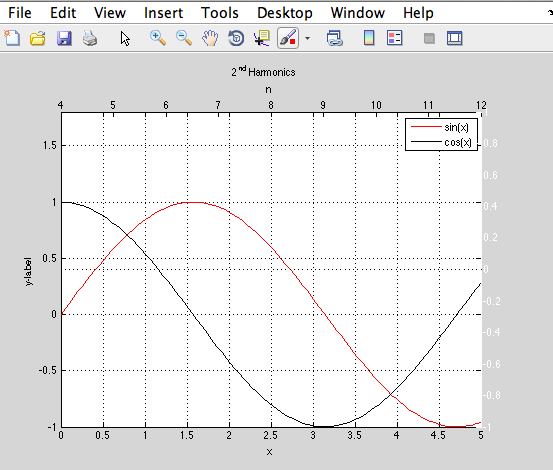Click the '-0.5' left y-axis tick label
The image size is (553, 470).
pyautogui.click(x=48, y=370)
